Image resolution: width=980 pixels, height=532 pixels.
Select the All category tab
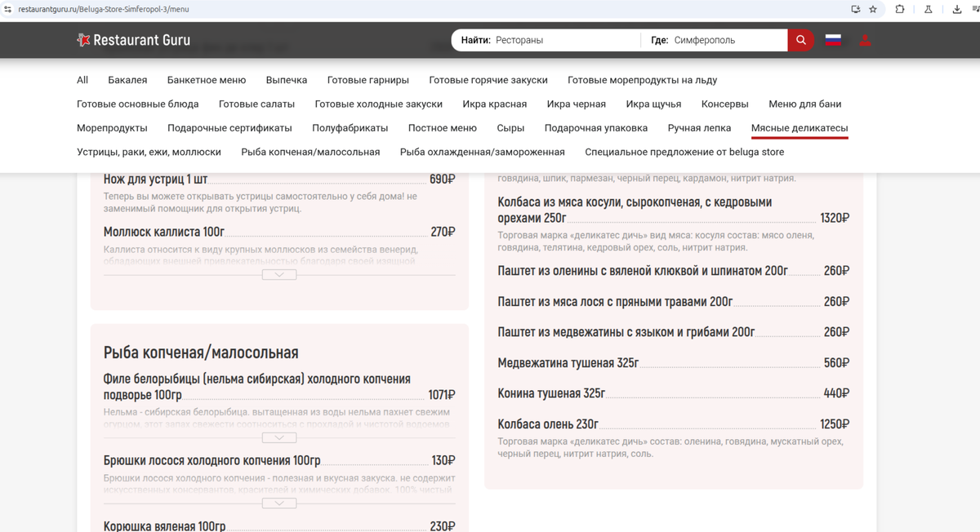pos(82,80)
